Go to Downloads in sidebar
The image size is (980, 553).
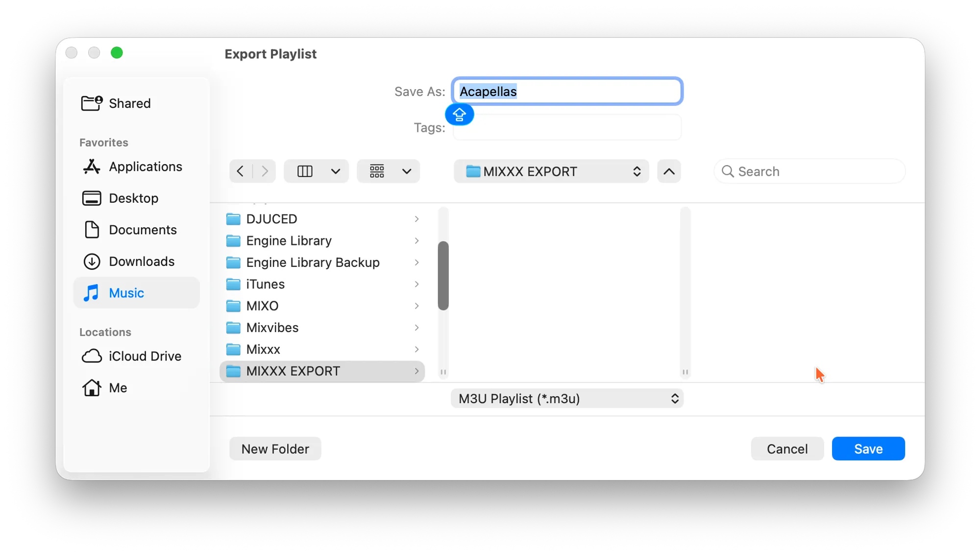[x=141, y=262]
